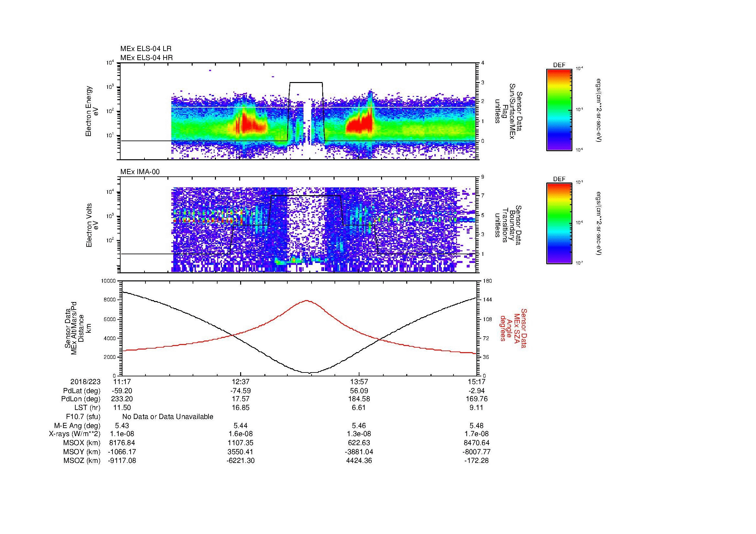Click MSOZ value '4424.36'
This screenshot has width=756, height=534.
(359, 461)
